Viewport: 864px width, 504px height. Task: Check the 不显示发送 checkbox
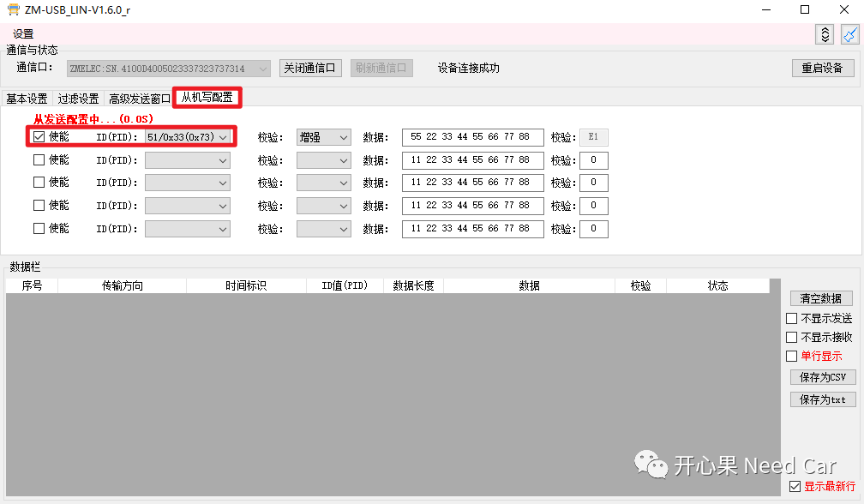click(x=794, y=318)
